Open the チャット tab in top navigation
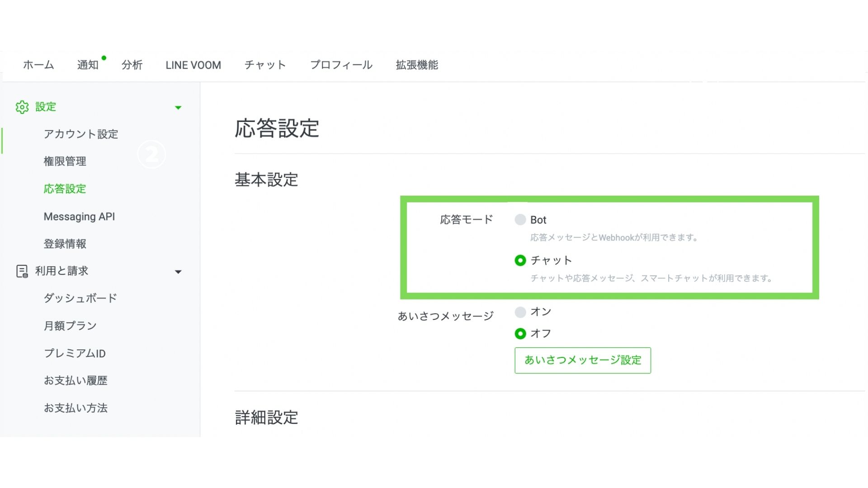This screenshot has width=868, height=488. coord(265,65)
